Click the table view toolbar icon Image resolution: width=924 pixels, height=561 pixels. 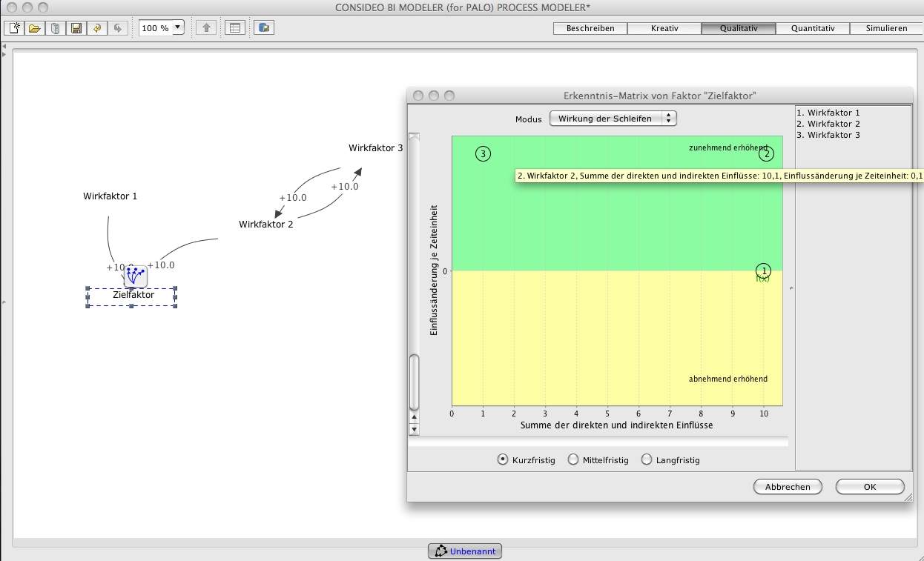235,28
